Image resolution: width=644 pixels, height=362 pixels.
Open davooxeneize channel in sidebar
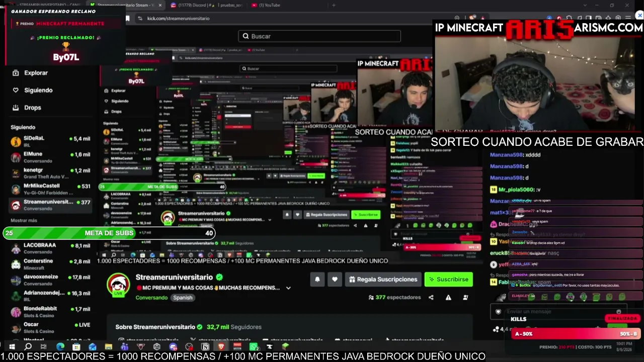[x=50, y=280]
